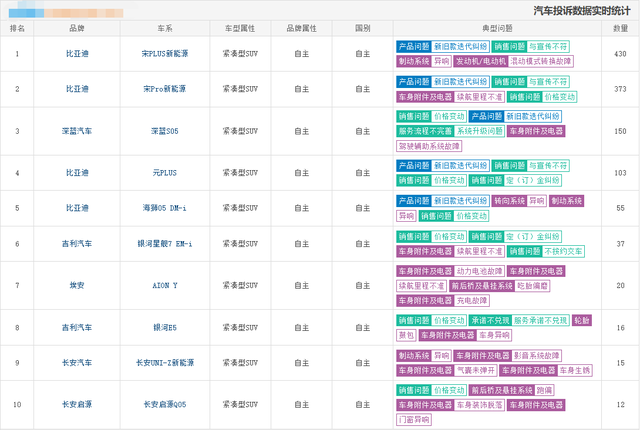
Task: Open the 长安汽车 brand link
Action: pos(77,362)
